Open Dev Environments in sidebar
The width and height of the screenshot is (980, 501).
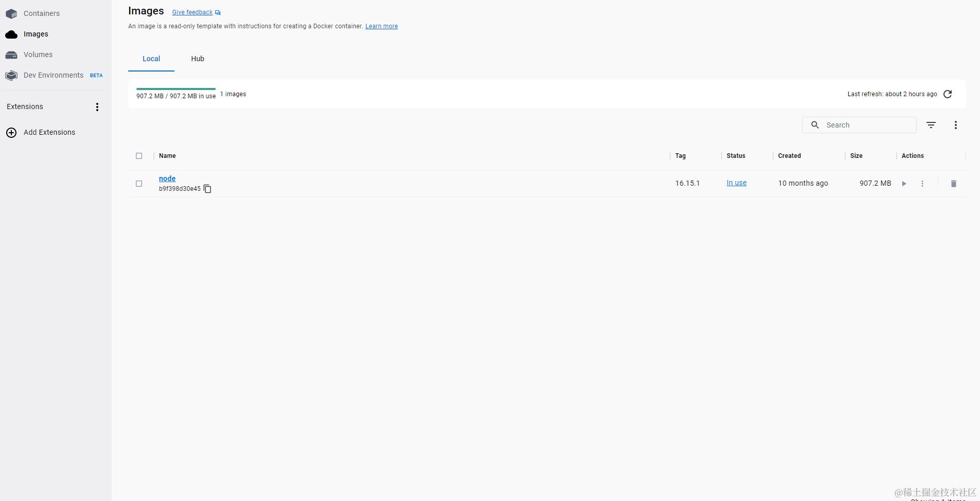pyautogui.click(x=54, y=75)
